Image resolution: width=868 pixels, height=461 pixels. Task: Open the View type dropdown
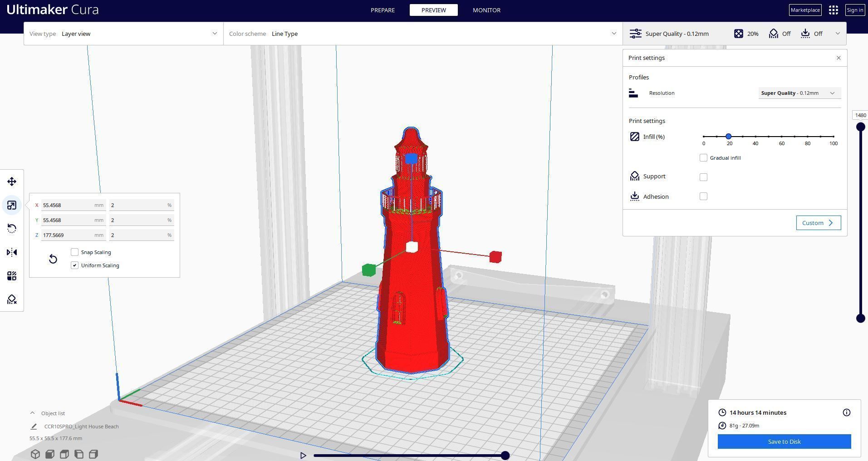click(x=123, y=34)
